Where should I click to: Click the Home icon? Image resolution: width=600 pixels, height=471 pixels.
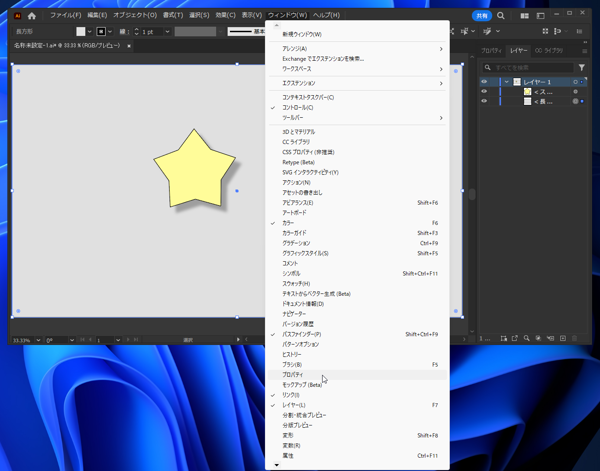click(x=32, y=16)
